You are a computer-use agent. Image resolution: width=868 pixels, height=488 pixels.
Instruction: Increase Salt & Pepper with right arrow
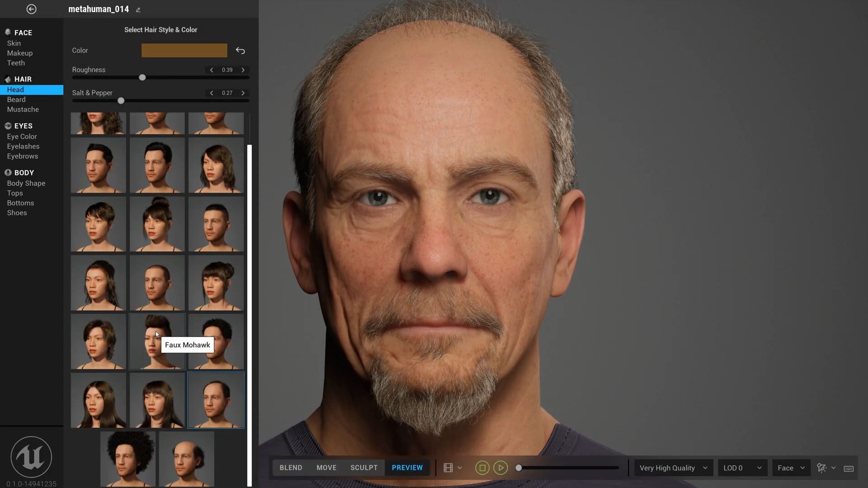pos(243,93)
